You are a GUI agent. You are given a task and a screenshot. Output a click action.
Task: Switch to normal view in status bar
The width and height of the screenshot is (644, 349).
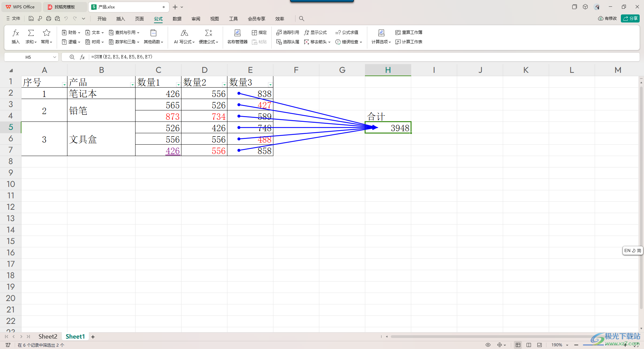pyautogui.click(x=518, y=345)
